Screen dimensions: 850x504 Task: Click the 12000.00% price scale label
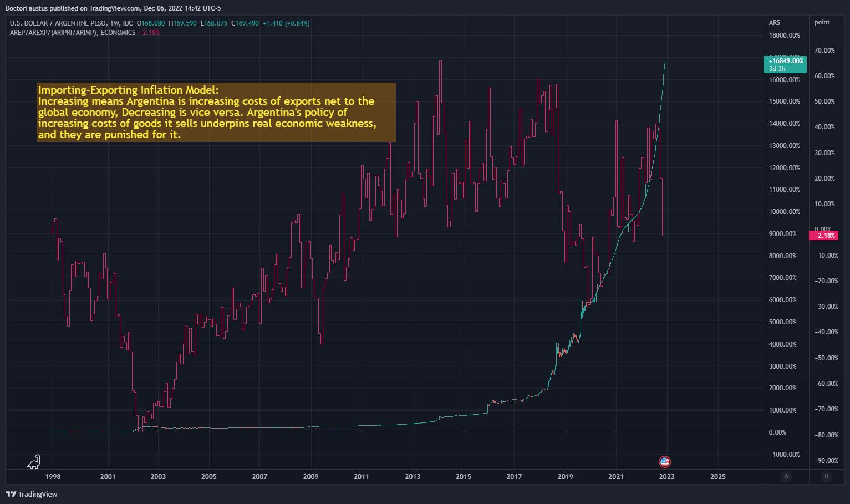coord(785,168)
